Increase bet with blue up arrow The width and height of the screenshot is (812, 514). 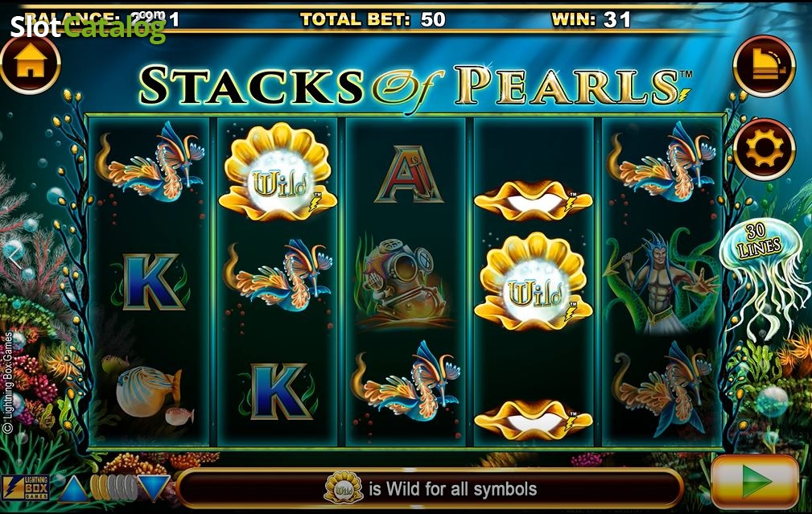(x=73, y=488)
